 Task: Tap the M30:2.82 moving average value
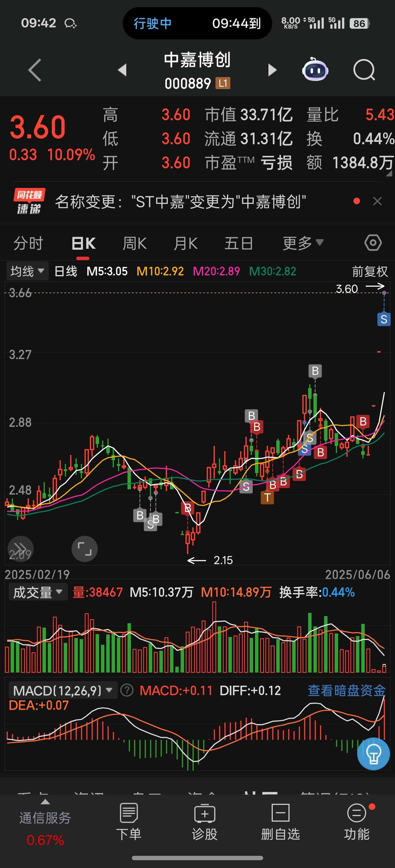[272, 271]
